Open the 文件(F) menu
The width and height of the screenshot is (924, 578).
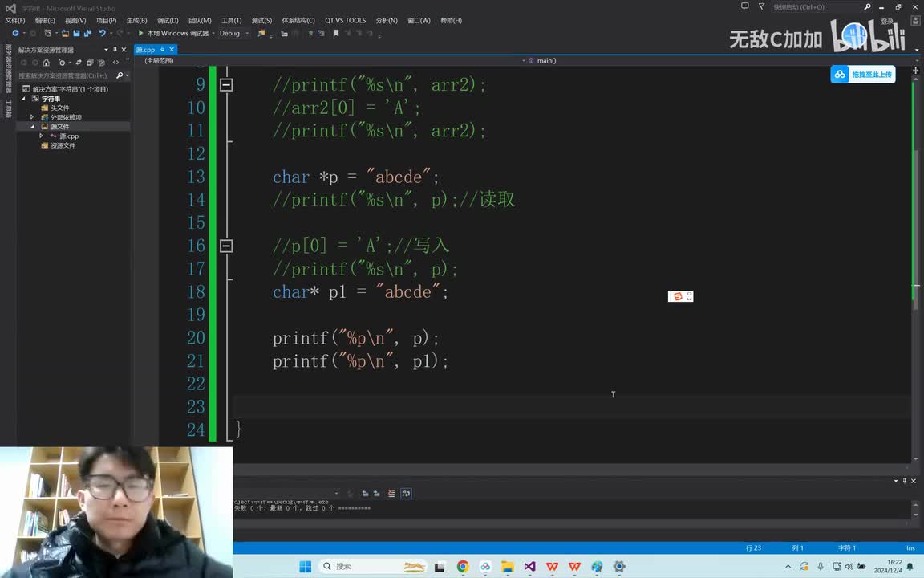pyautogui.click(x=15, y=21)
